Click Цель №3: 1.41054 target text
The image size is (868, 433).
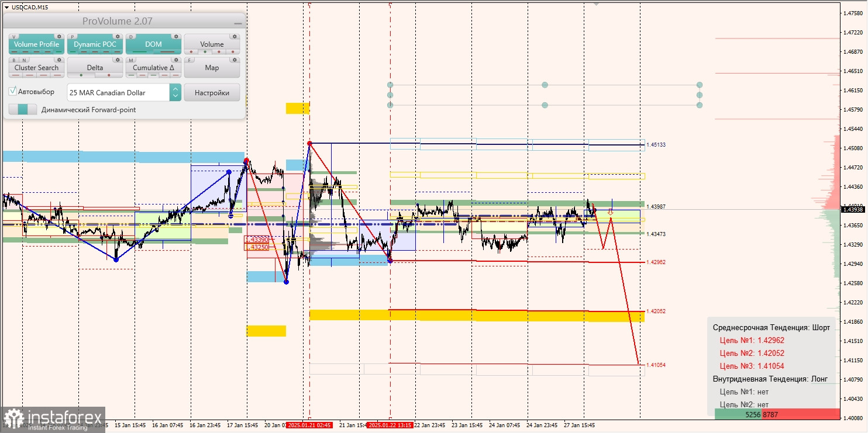point(752,366)
